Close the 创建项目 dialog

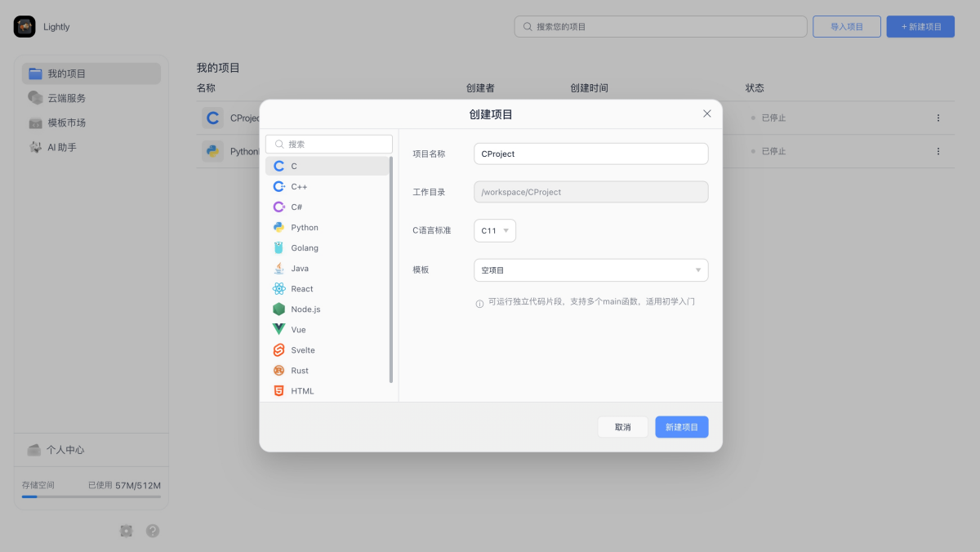coord(707,114)
